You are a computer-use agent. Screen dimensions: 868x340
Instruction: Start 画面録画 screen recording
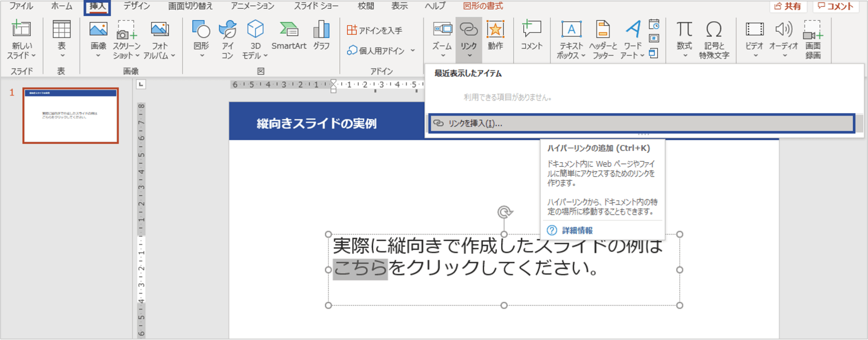pos(813,40)
